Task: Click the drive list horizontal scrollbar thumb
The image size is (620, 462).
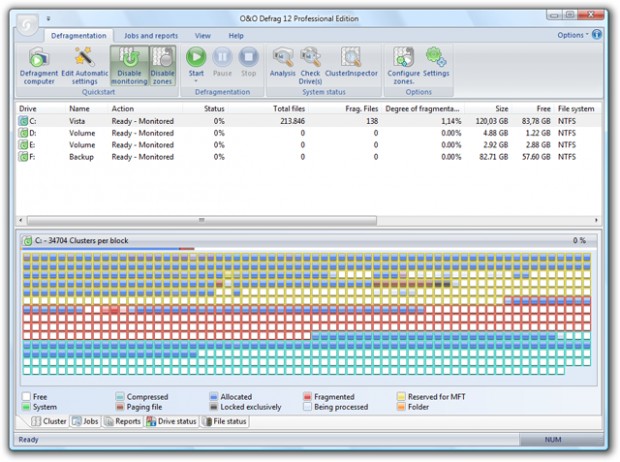Action: 202,220
